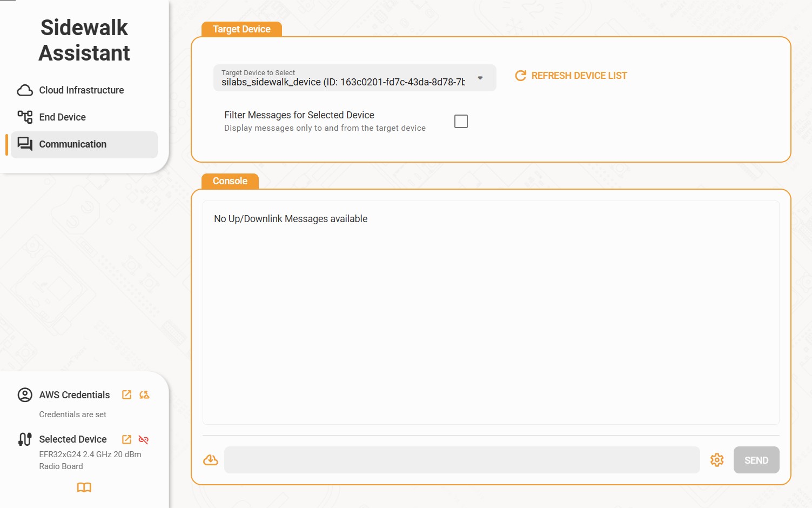Click the AWS Credentials user account icon

point(25,395)
